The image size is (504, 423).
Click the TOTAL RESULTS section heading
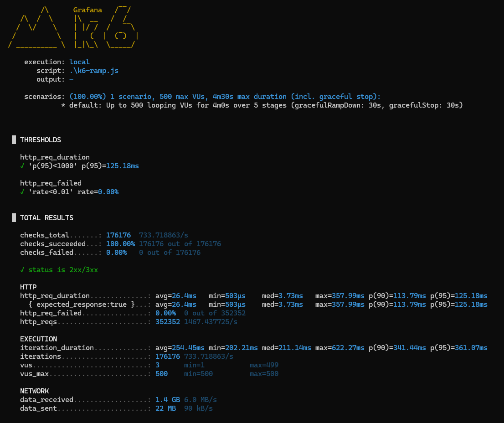[x=46, y=218]
